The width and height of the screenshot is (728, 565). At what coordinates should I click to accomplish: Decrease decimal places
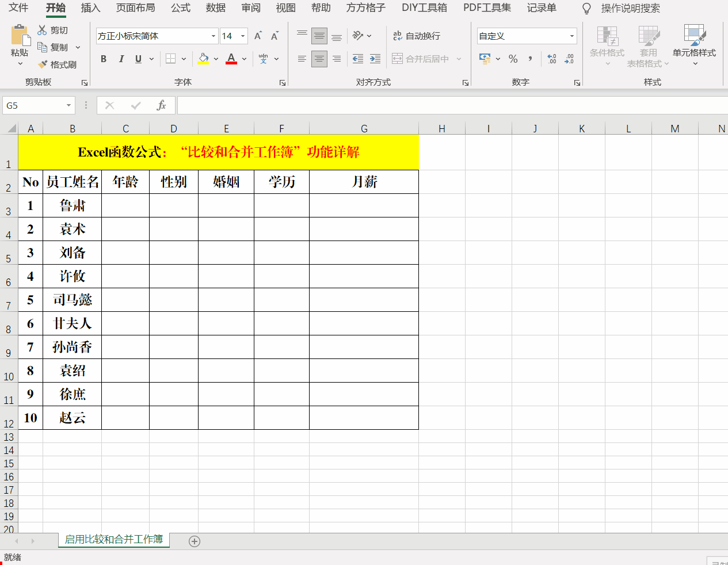(x=569, y=59)
